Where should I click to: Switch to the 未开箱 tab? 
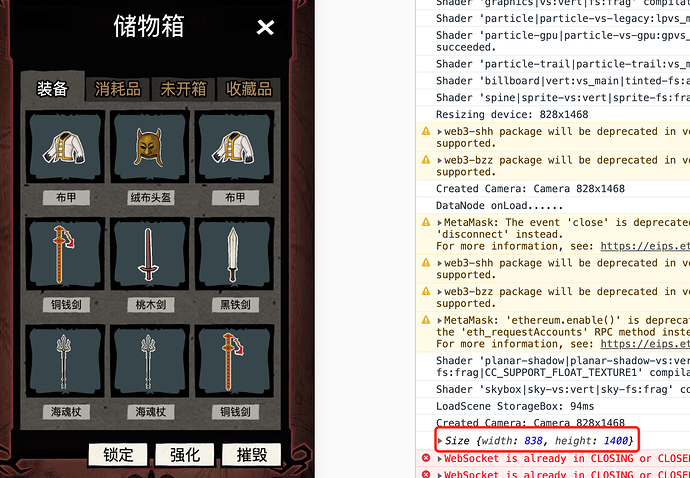pyautogui.click(x=183, y=89)
